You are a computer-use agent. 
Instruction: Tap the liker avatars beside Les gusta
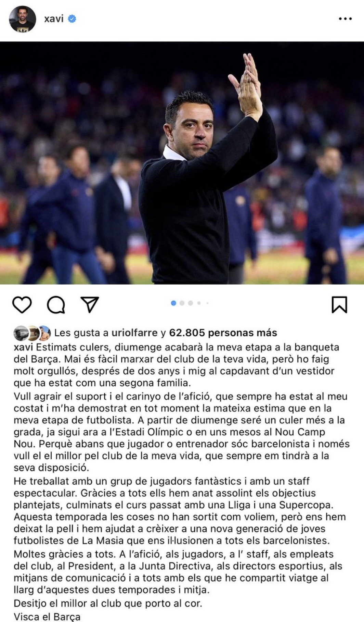pyautogui.click(x=32, y=333)
